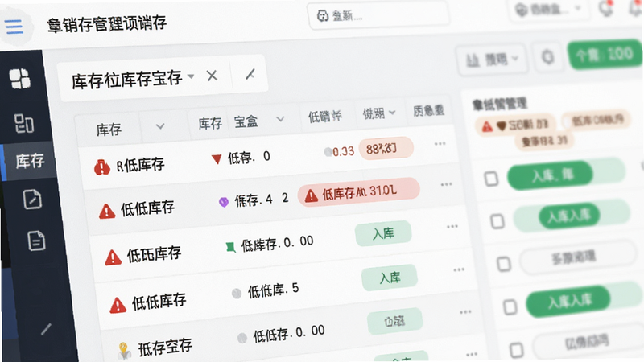
Task: Click the 质急重 column header
Action: pos(428,111)
